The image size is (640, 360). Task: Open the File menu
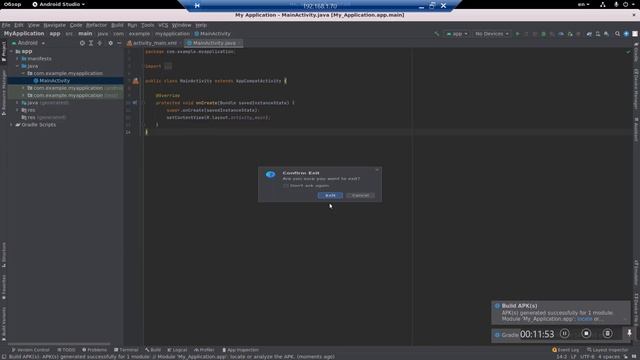[x=6, y=25]
